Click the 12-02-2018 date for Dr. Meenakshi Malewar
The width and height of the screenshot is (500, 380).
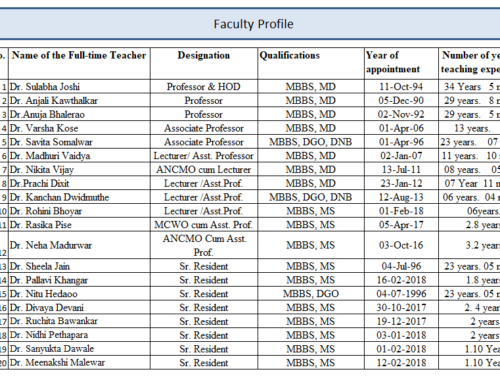coord(401,363)
